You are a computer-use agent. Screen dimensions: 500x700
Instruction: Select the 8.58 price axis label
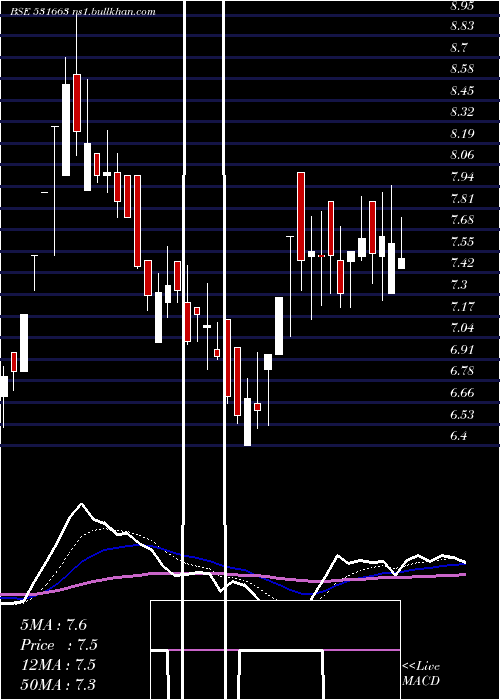click(x=462, y=69)
